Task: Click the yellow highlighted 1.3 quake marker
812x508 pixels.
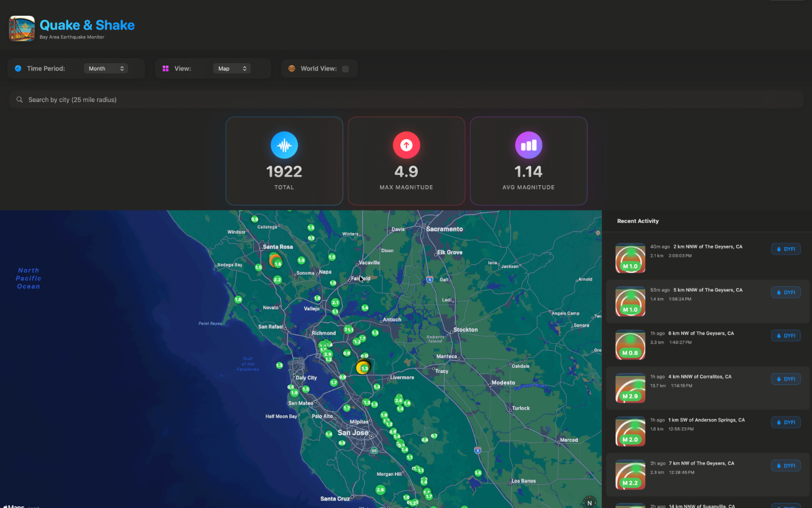Action: pos(364,368)
